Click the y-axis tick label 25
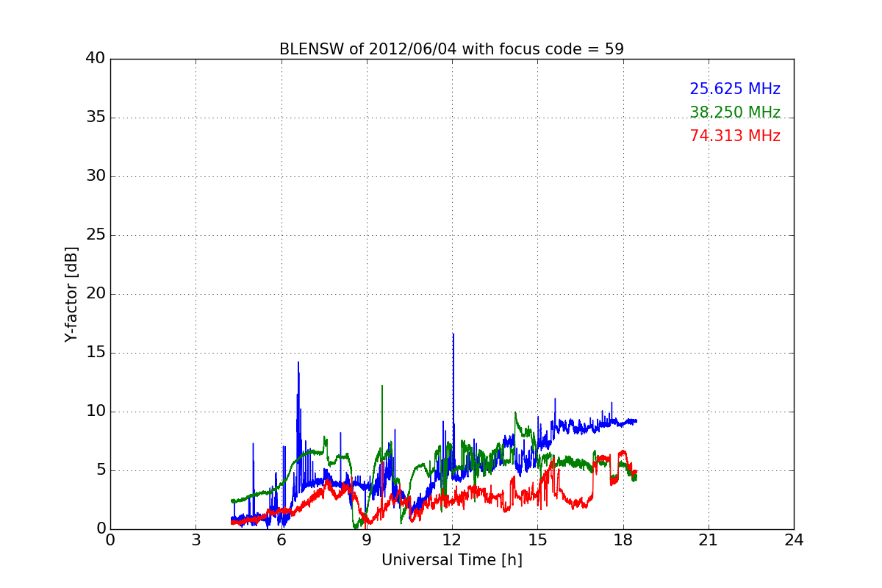The width and height of the screenshot is (882, 588). coord(96,235)
